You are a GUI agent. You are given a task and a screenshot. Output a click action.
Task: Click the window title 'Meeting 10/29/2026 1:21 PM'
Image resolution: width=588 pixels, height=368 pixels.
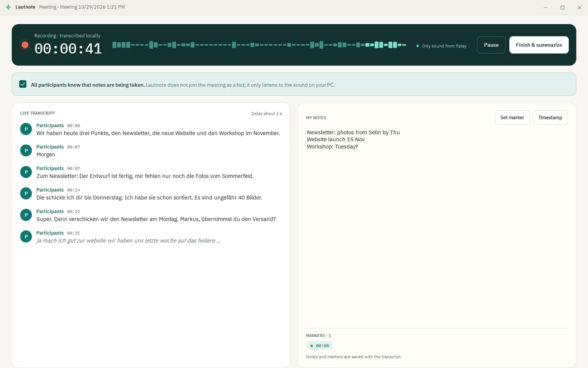pyautogui.click(x=92, y=7)
